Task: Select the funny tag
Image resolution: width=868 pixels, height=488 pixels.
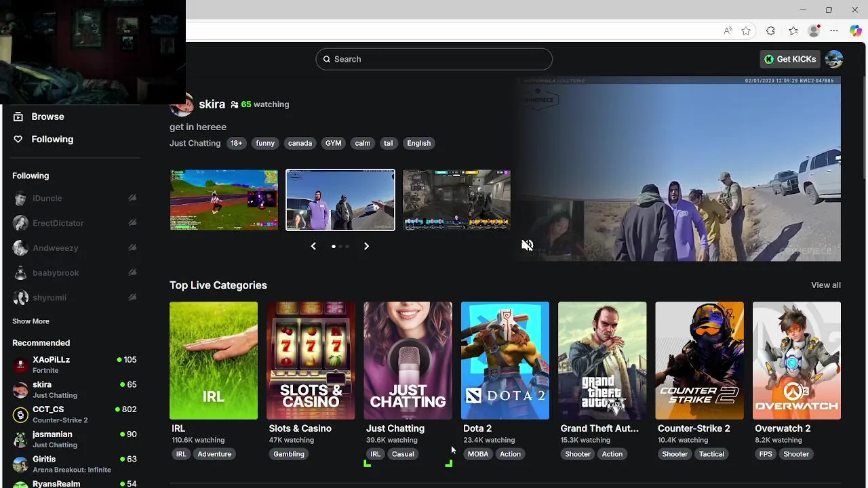Action: 265,143
